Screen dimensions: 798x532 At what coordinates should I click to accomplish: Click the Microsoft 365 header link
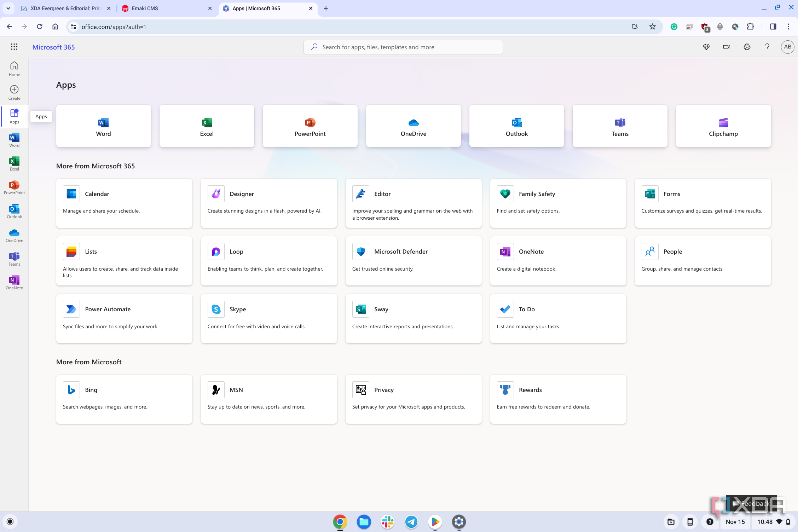[x=53, y=47]
